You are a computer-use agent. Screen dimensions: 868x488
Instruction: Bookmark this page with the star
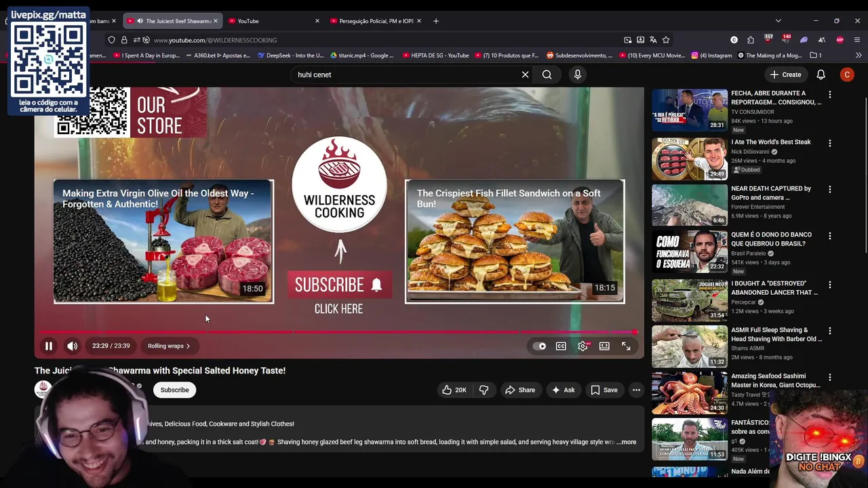pyautogui.click(x=666, y=40)
